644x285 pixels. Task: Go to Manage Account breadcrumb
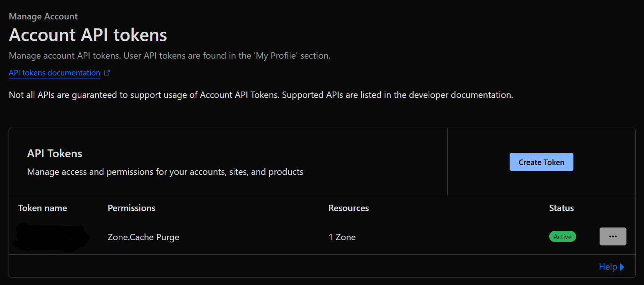(43, 16)
